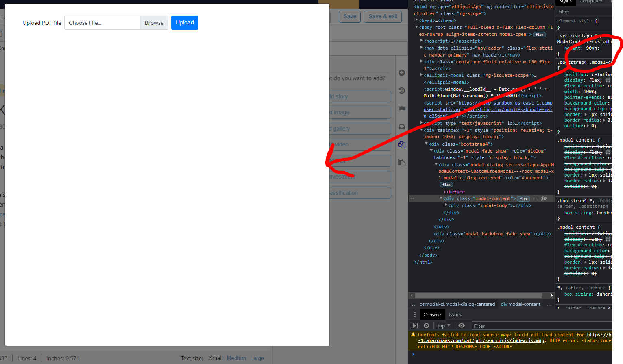Expand the head element node
The image size is (623, 364).
tap(416, 20)
